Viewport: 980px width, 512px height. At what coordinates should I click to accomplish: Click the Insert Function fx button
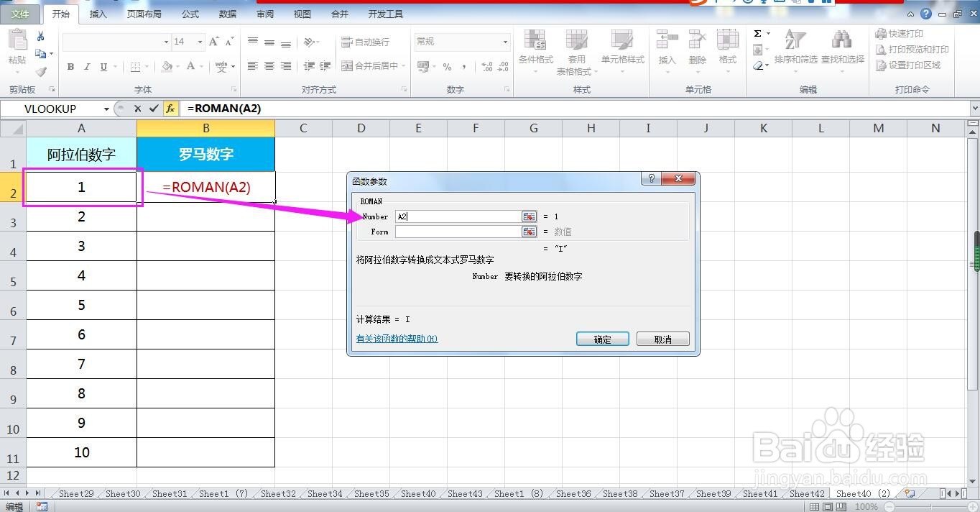pyautogui.click(x=170, y=109)
